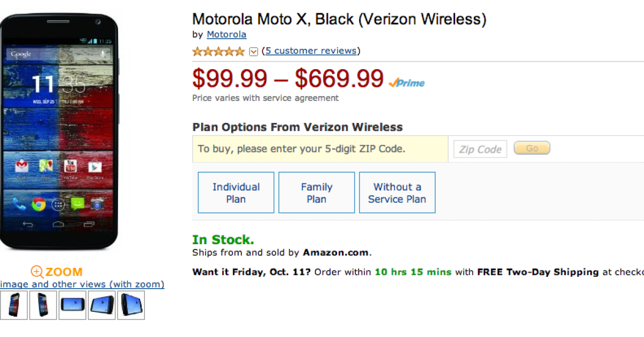Click the Prime logo badge

407,83
